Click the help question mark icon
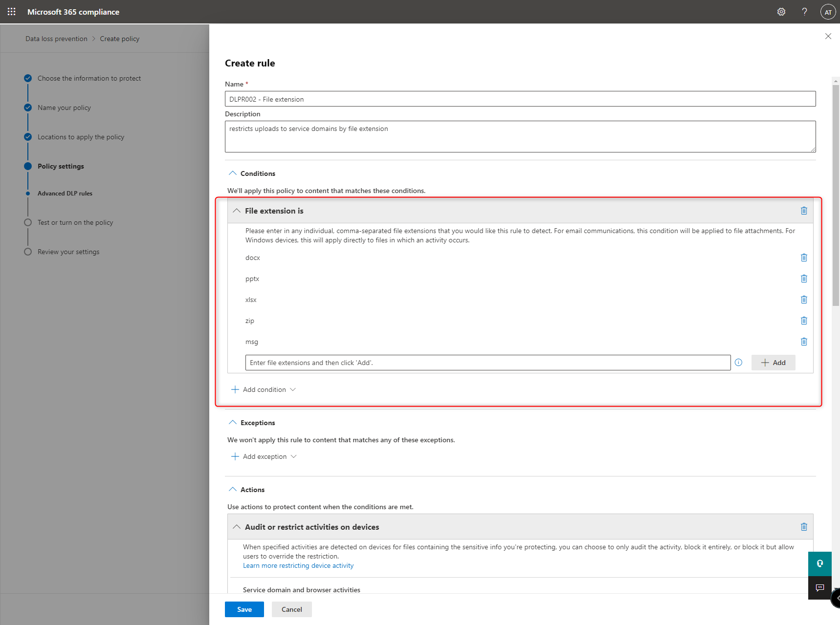This screenshot has height=625, width=840. (804, 12)
